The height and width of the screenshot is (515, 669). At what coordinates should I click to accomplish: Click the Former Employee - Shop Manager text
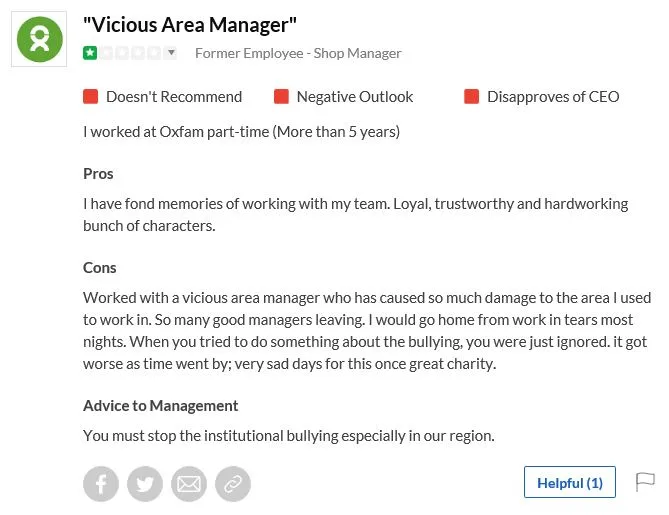[298, 53]
